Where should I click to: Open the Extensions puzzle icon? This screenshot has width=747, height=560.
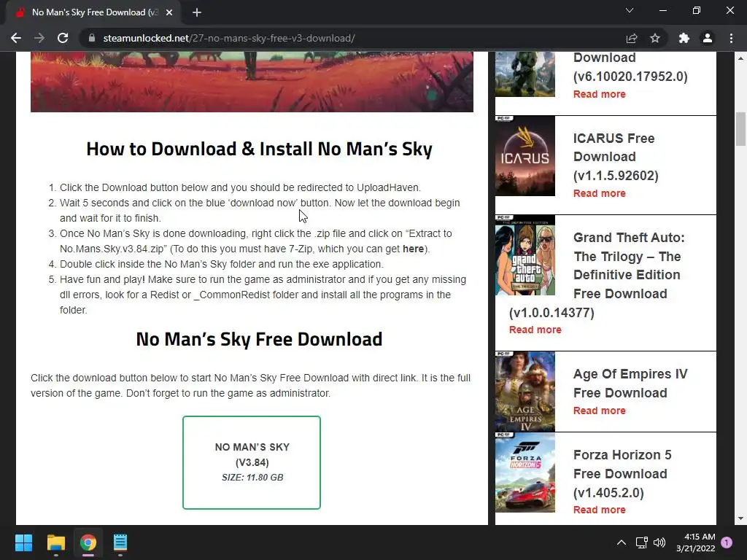684,38
